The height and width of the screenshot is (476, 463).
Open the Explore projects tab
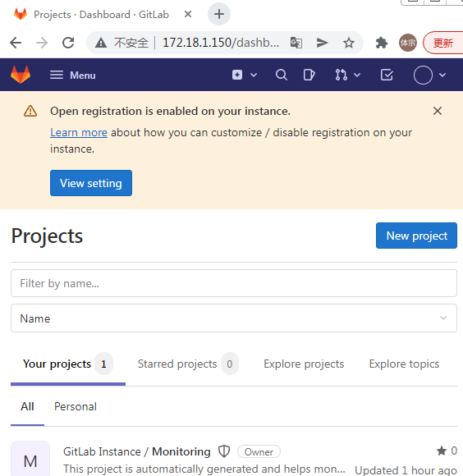pos(304,364)
